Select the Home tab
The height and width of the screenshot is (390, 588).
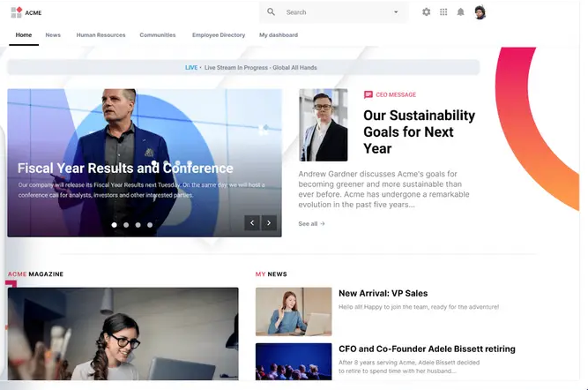pos(24,35)
